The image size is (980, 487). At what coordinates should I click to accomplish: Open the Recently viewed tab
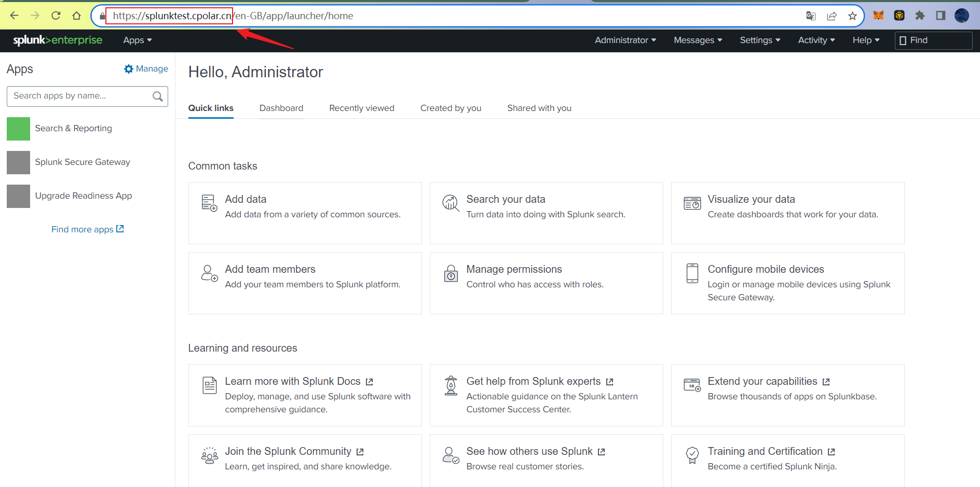(x=362, y=108)
